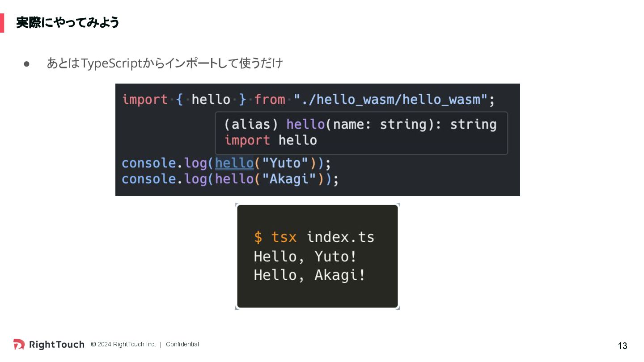Click the second console.log statement
This screenshot has width=644, height=362.
pyautogui.click(x=230, y=179)
